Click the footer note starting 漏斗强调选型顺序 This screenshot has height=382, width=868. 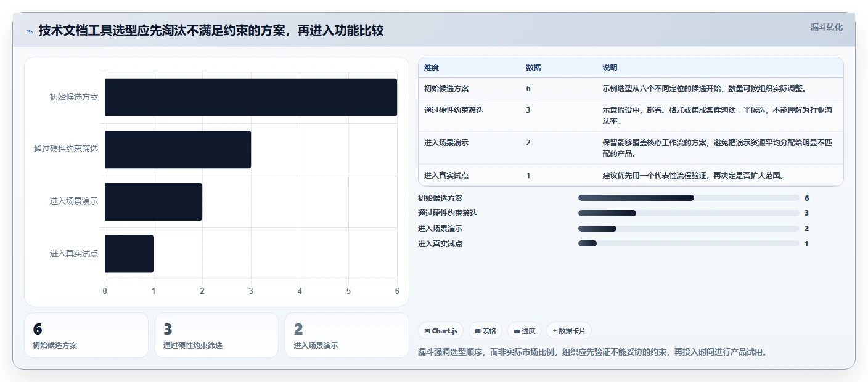coord(592,352)
